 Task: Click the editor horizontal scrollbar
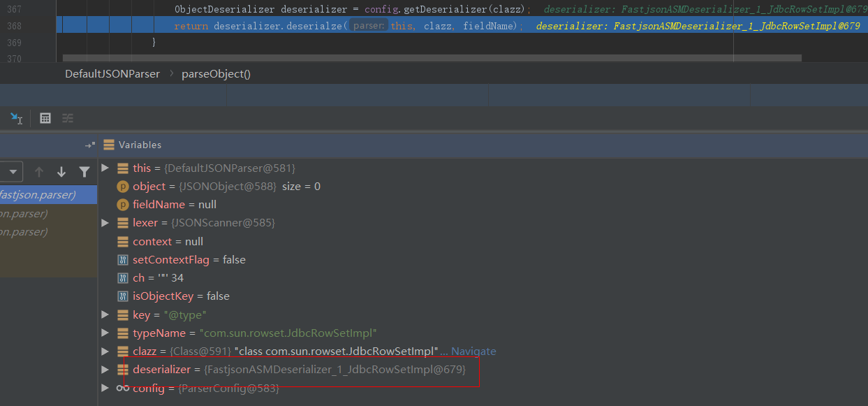pos(432,58)
